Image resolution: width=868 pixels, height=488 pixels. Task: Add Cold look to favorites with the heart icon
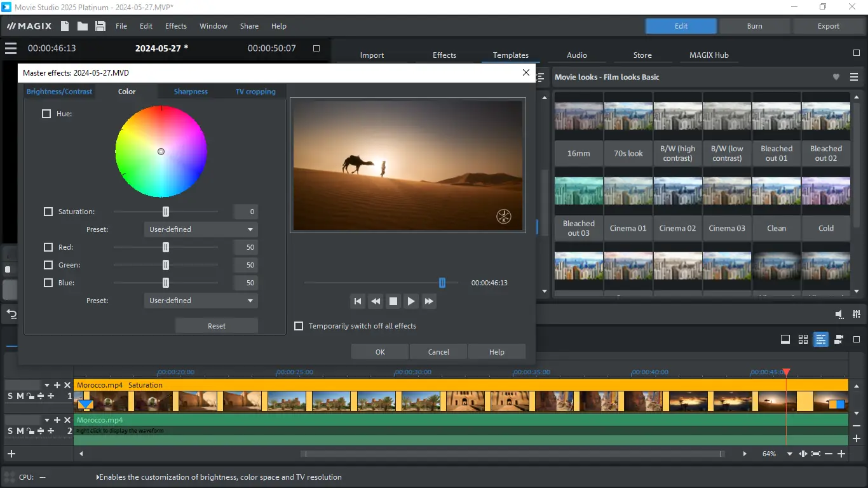coord(836,77)
